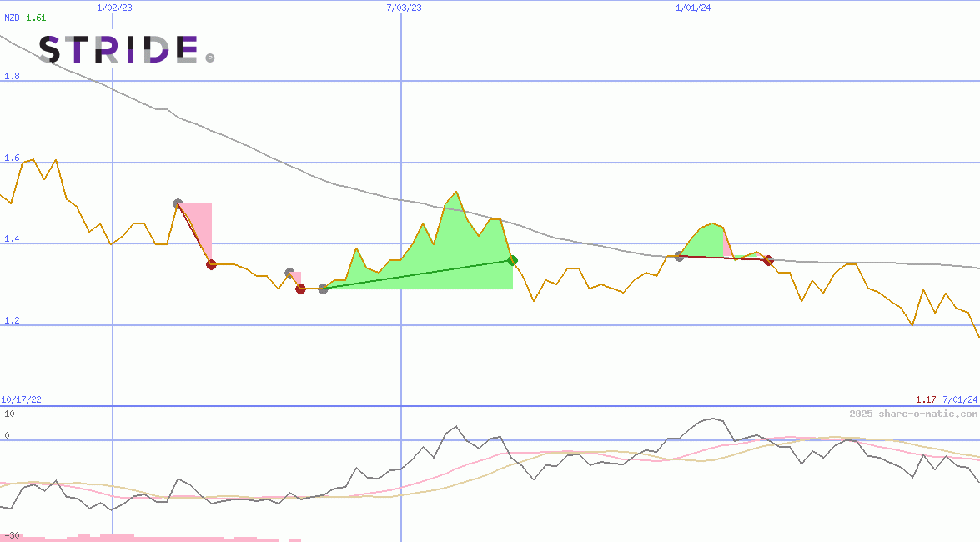Click the STRIDE logo
980x542 pixels.
(118, 49)
